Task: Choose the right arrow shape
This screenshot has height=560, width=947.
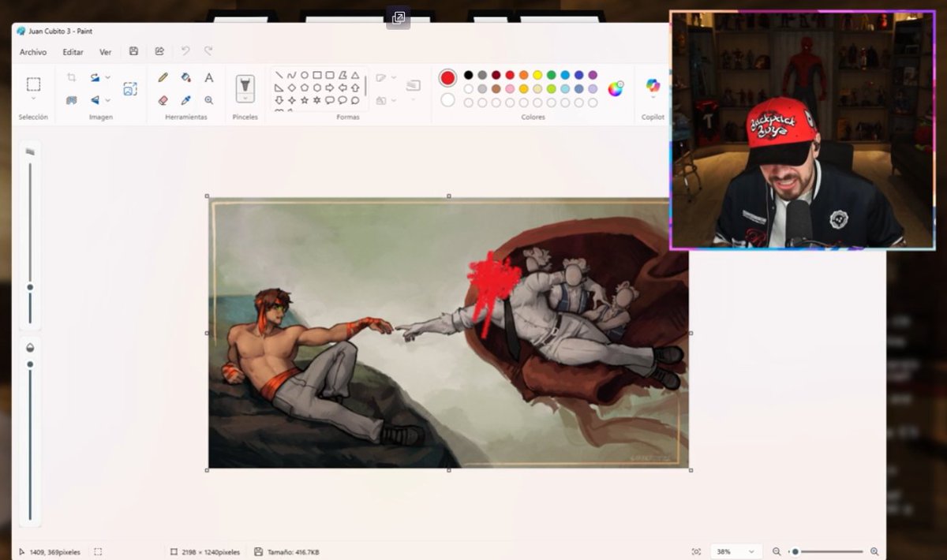Action: tap(330, 88)
